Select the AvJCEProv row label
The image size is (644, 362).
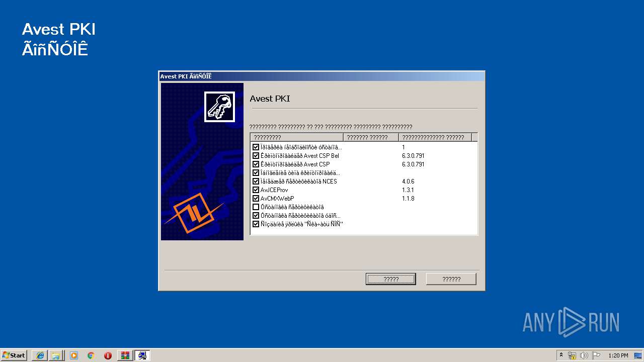point(274,190)
